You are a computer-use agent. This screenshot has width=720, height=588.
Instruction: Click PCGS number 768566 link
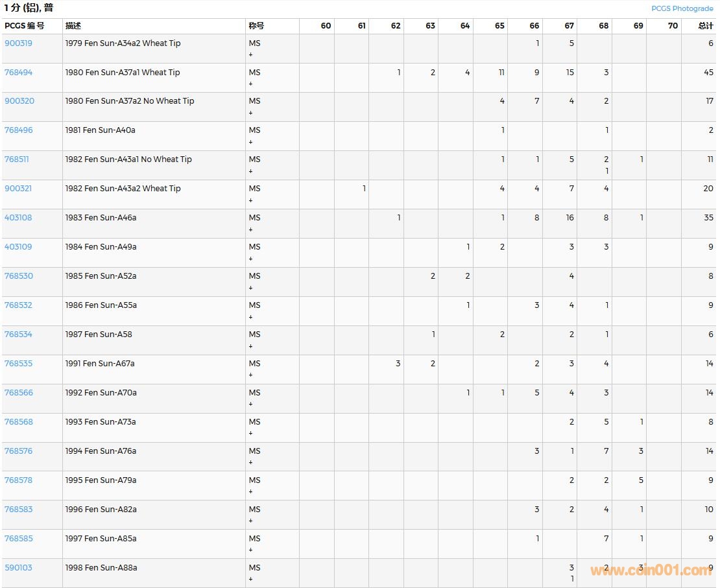tap(18, 393)
